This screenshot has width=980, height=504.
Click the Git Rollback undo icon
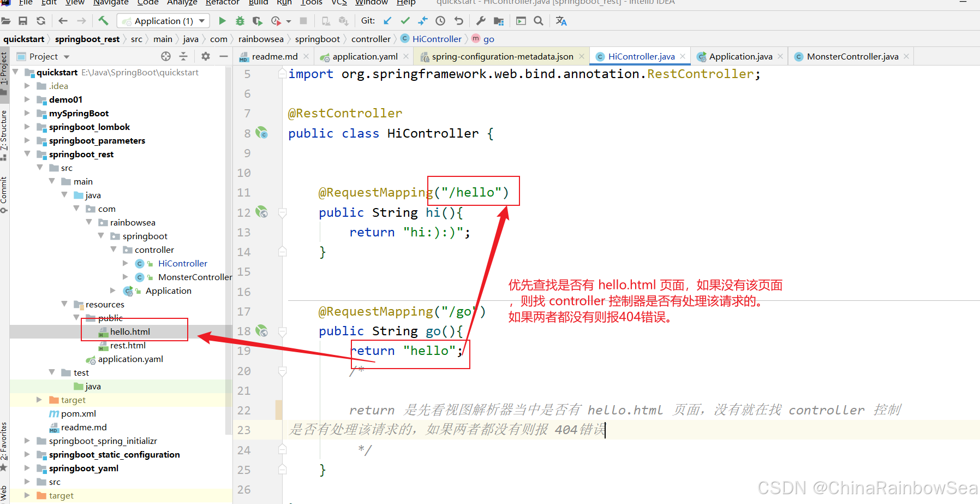point(458,21)
